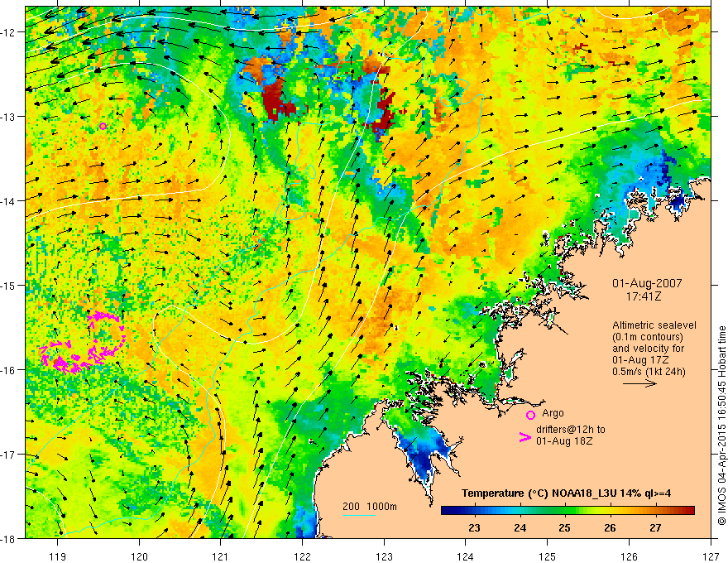Click the latitude axis label '-16'
This screenshot has height=563, width=728.
pos(9,370)
